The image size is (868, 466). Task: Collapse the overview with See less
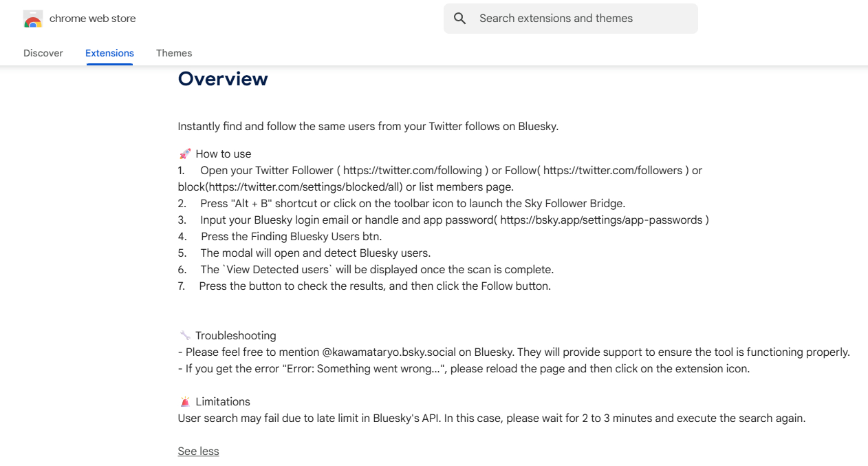point(198,451)
